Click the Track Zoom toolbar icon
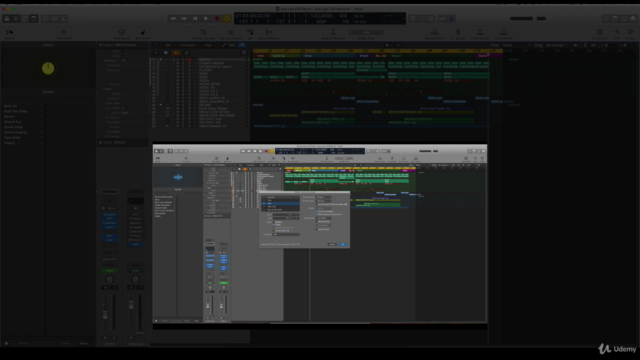Viewport: 640px width, 360px height. (64, 33)
